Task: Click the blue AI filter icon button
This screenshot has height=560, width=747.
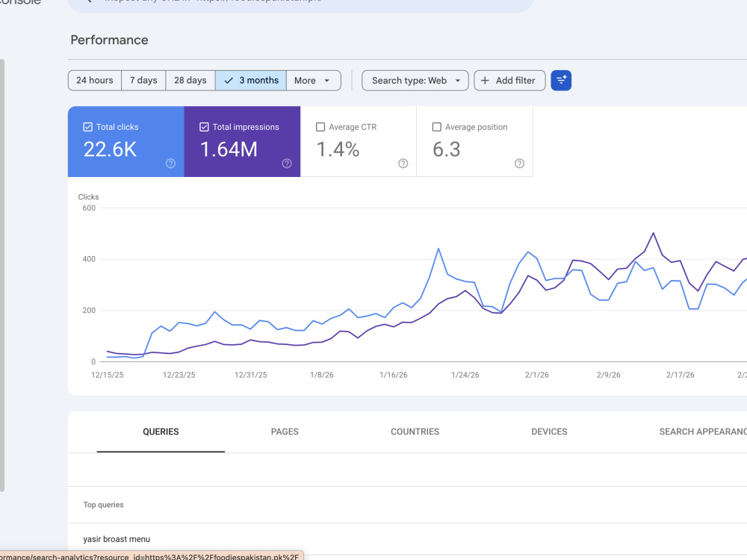Action: [x=561, y=81]
